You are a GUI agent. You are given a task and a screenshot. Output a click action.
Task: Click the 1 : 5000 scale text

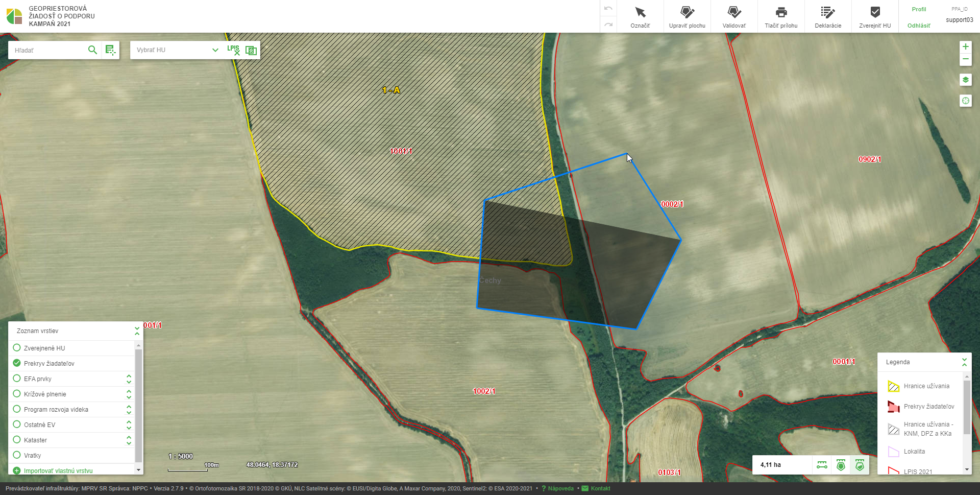181,456
